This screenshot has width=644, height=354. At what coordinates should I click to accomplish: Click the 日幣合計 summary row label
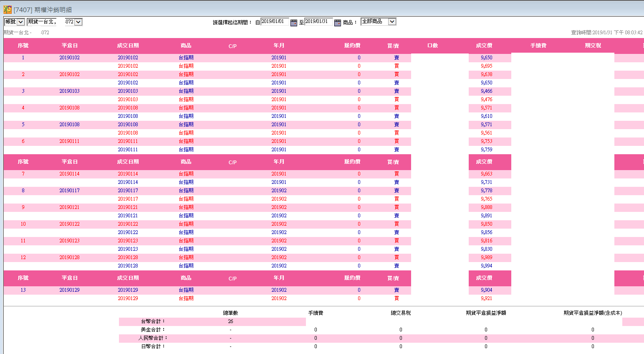point(153,346)
